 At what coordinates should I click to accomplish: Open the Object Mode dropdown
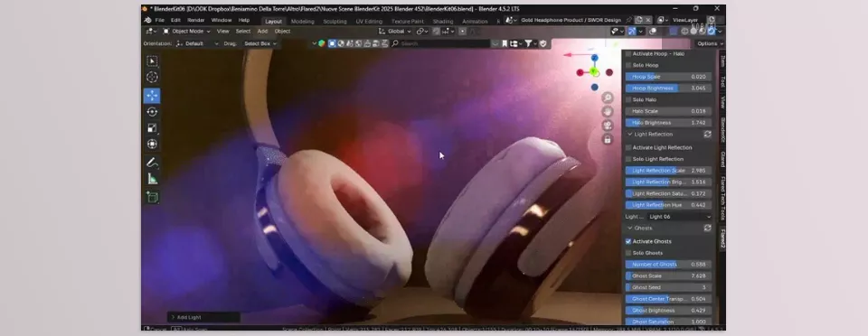pos(186,32)
